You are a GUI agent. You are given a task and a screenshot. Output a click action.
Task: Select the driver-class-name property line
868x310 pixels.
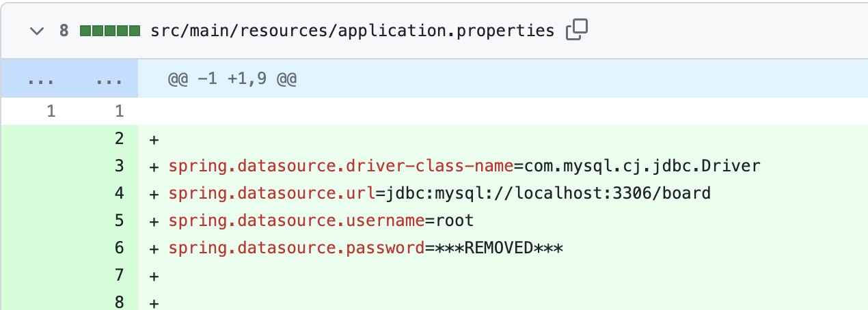[464, 166]
